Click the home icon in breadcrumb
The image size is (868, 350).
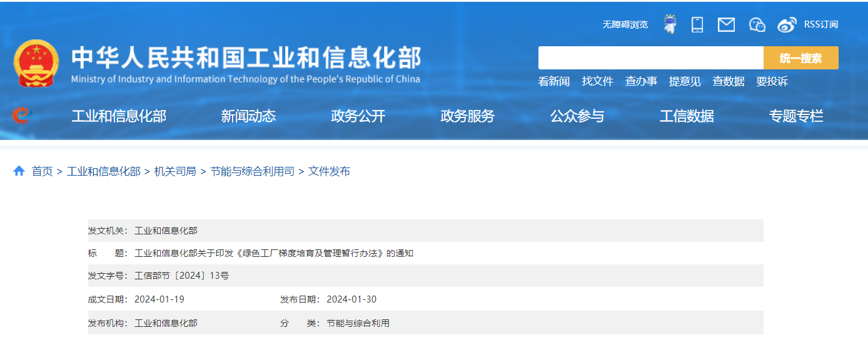pyautogui.click(x=19, y=171)
